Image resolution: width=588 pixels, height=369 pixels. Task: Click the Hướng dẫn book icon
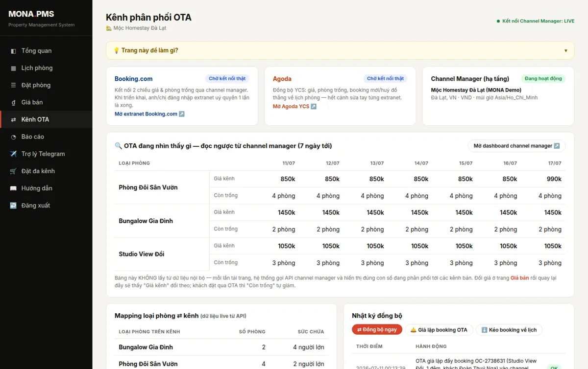pyautogui.click(x=13, y=188)
